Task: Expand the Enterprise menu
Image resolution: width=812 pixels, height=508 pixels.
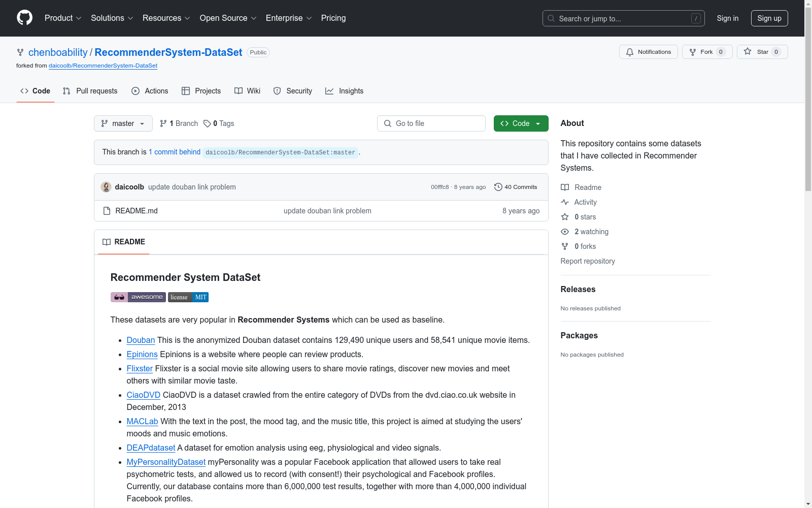Action: pos(289,18)
